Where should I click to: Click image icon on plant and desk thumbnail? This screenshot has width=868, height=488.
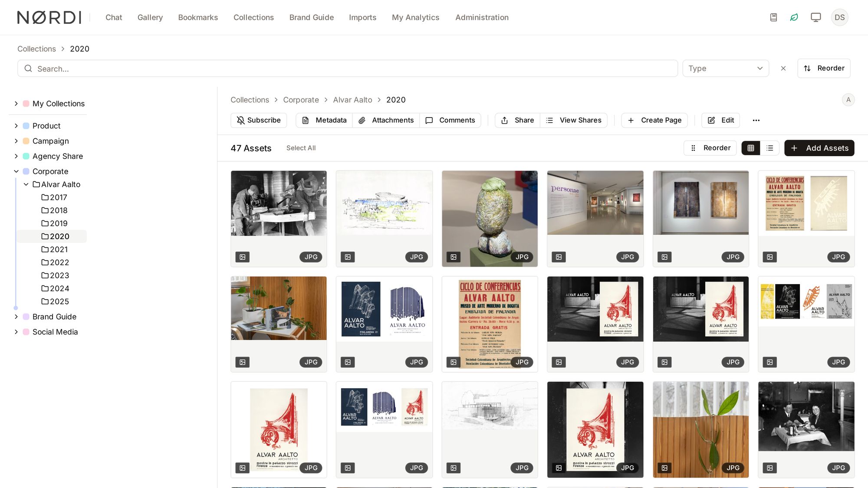click(243, 362)
